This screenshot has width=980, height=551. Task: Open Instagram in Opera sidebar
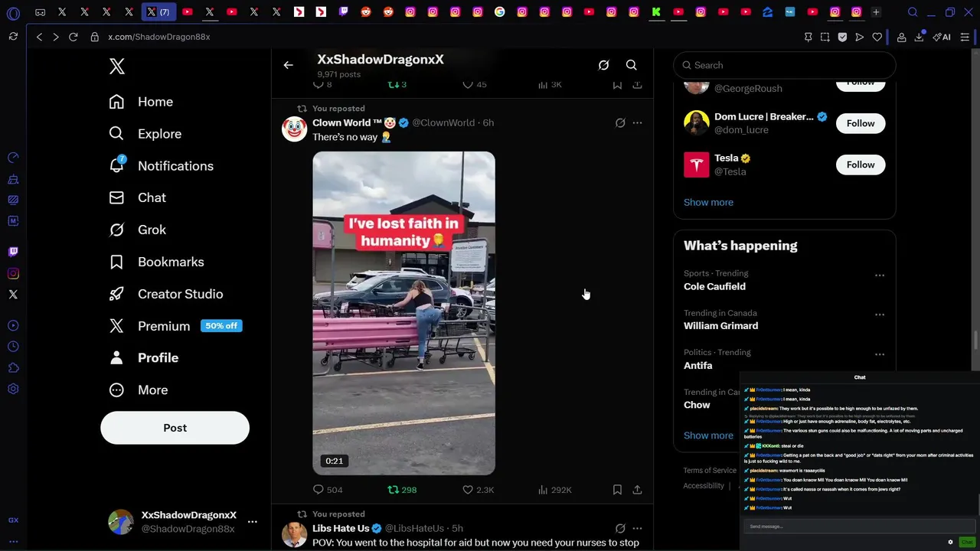coord(13,273)
